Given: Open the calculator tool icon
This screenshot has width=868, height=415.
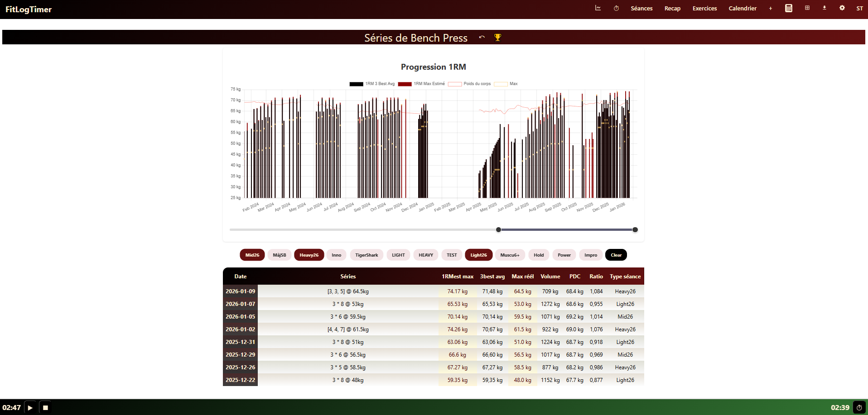Looking at the screenshot, I should [x=789, y=8].
